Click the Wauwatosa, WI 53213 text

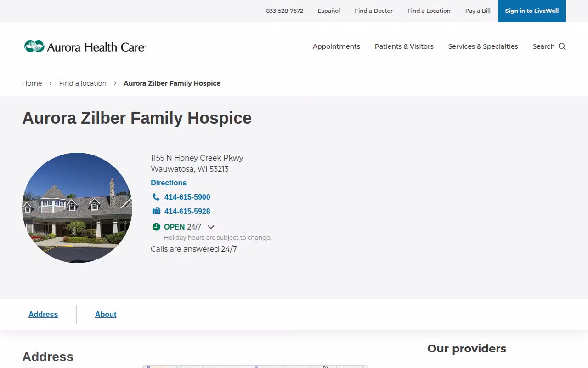[x=190, y=169]
